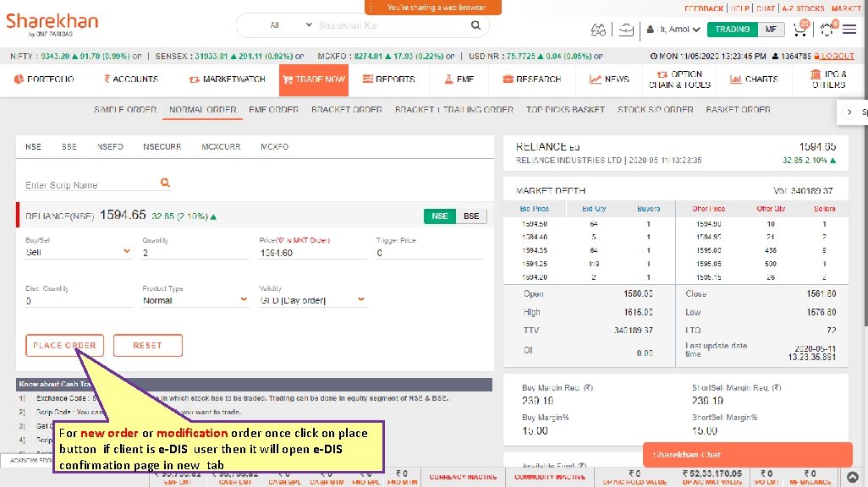Click the Price input field
This screenshot has height=487, width=868.
(312, 252)
